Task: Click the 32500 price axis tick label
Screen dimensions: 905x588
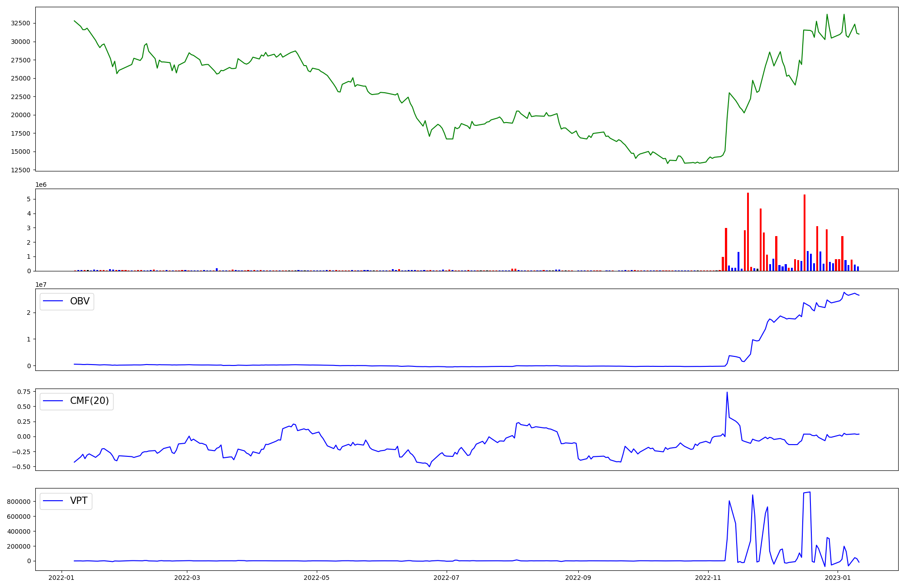Action: click(x=20, y=23)
